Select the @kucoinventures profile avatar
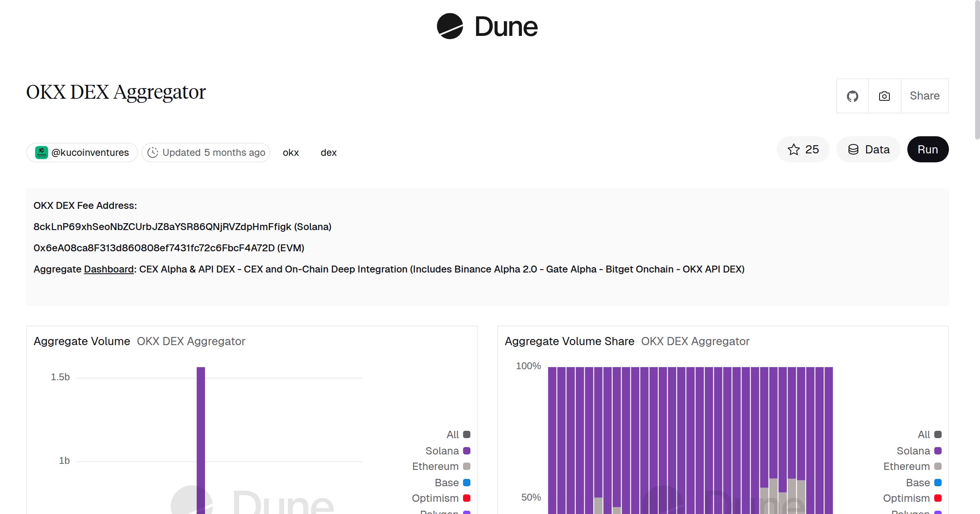980x514 pixels. 42,152
